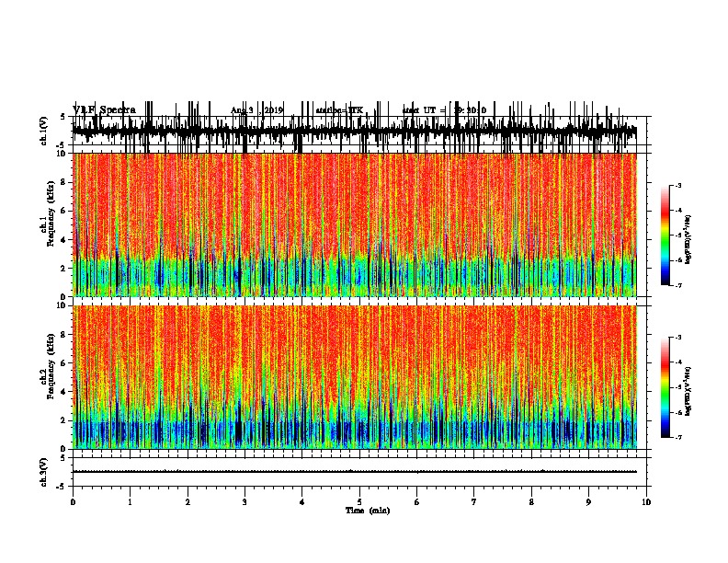Click time-axis tick label '5'
The height and width of the screenshot is (563, 728).
tap(359, 502)
